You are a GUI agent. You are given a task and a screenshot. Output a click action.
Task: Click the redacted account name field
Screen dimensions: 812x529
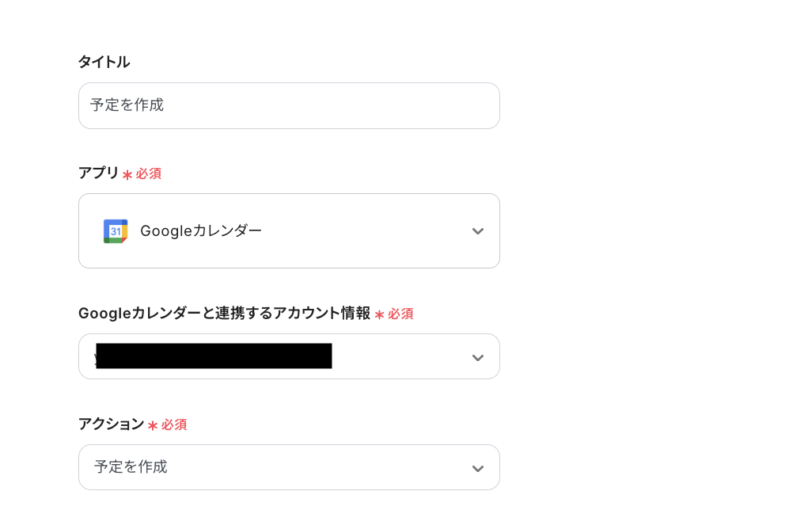tap(213, 356)
